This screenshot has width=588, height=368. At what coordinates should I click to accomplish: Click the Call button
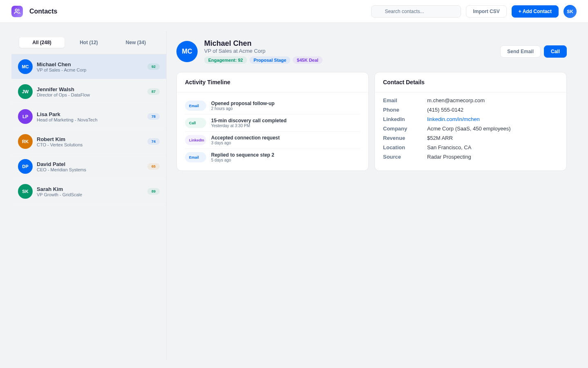[555, 52]
